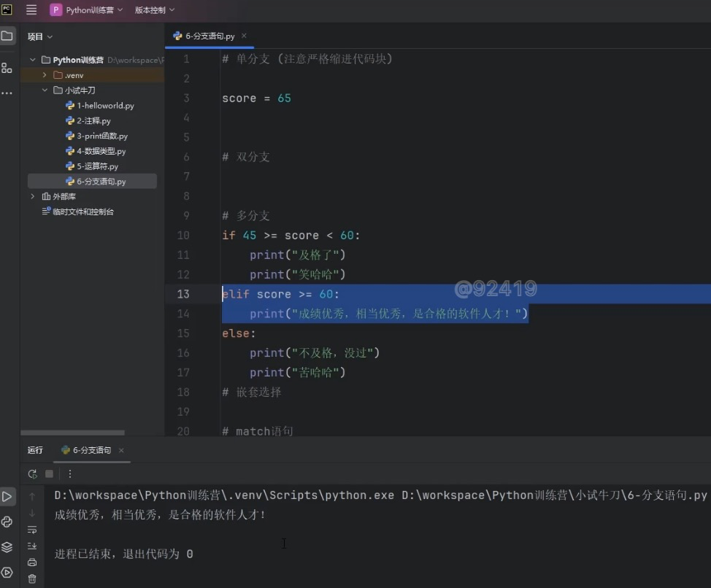The image size is (711, 588).
Task: Open more tool windows ellipsis
Action: click(7, 93)
